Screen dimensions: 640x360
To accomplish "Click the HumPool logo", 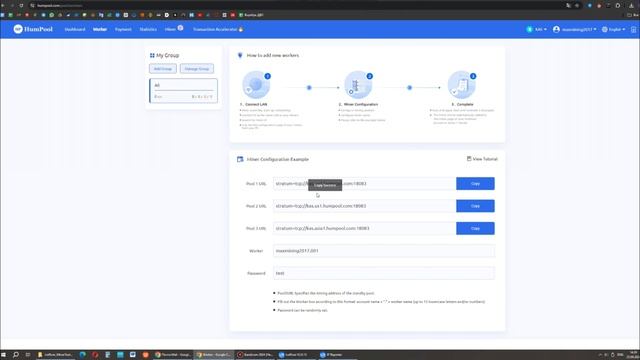I will [33, 29].
